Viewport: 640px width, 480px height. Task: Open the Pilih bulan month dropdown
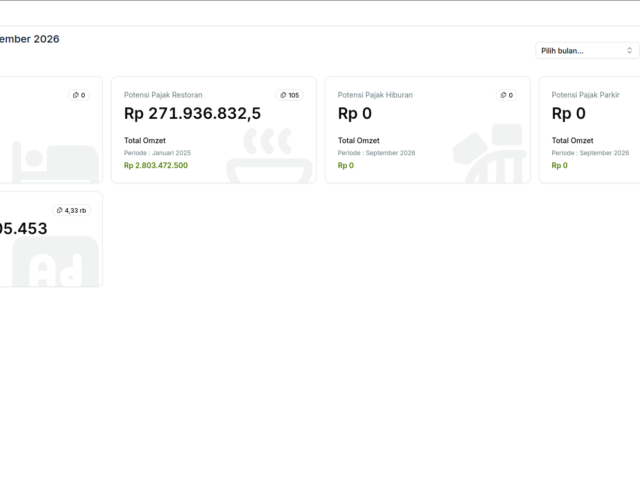(587, 51)
